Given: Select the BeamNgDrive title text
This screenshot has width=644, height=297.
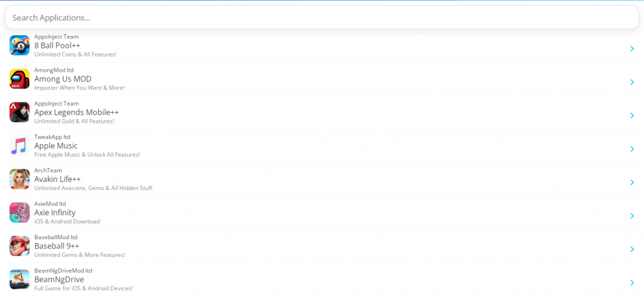Looking at the screenshot, I should 59,279.
